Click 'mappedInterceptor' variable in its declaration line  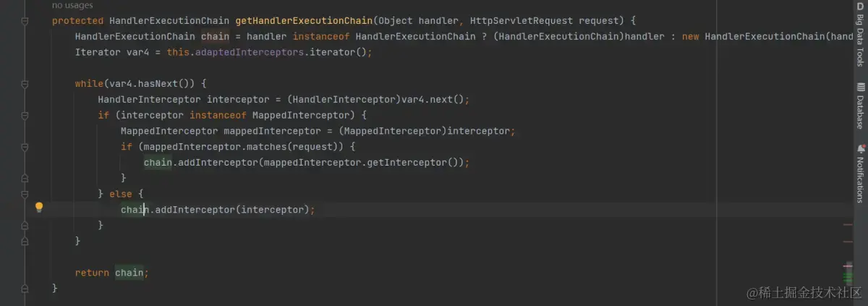pyautogui.click(x=272, y=131)
